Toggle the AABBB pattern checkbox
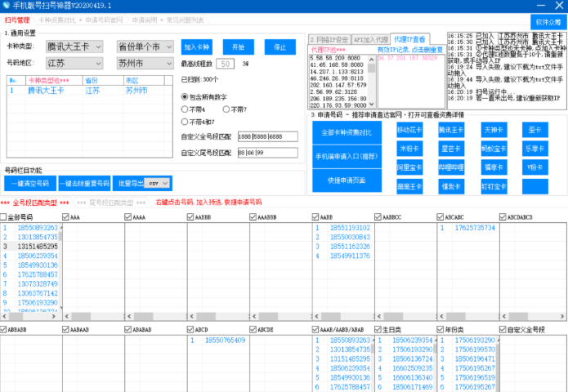Screen dimensions: 568x392 190,217
